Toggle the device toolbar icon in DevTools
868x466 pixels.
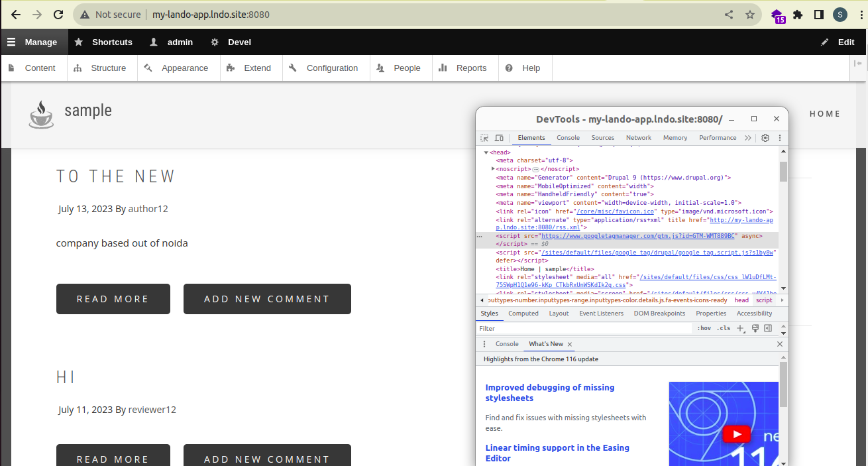(499, 138)
